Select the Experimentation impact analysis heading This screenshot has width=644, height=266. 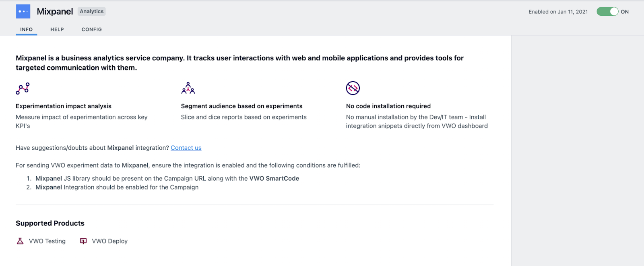[64, 106]
